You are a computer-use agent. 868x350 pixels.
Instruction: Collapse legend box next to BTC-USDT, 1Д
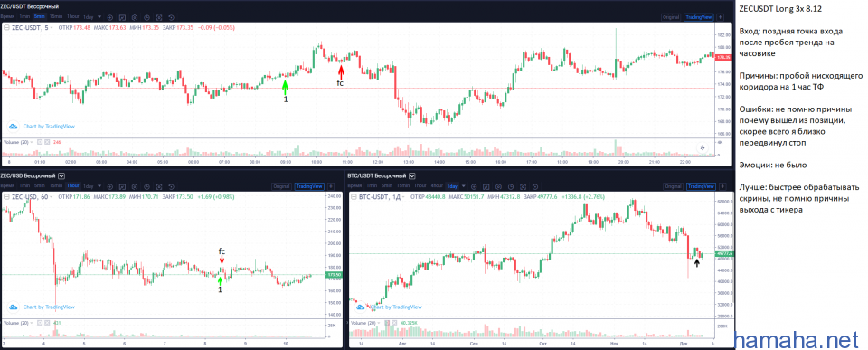pyautogui.click(x=354, y=196)
